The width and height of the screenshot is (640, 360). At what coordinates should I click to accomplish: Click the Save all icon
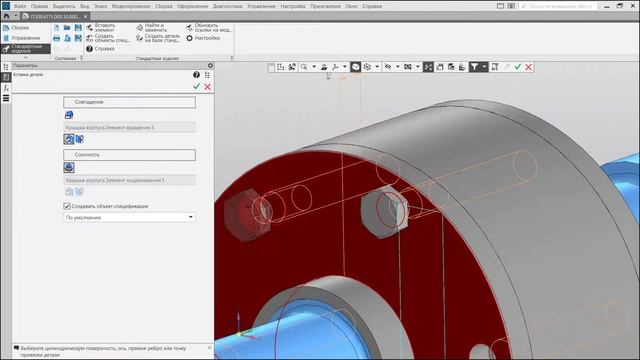pyautogui.click(x=78, y=38)
